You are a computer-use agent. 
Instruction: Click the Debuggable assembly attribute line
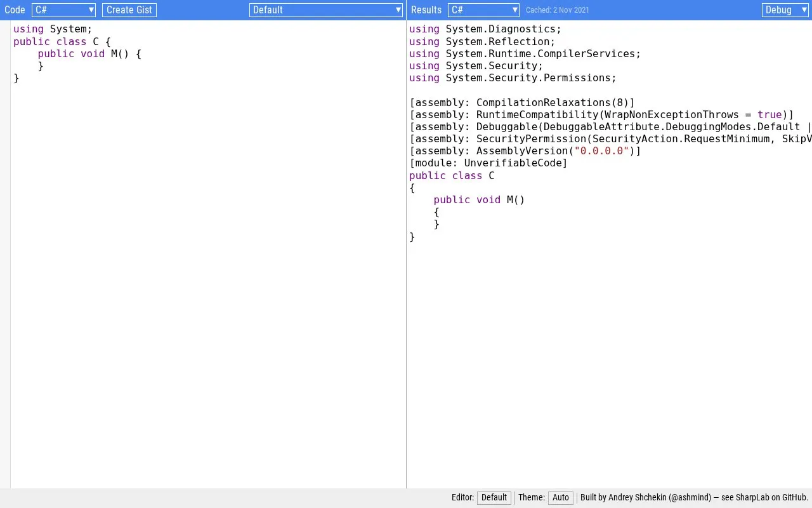click(610, 127)
